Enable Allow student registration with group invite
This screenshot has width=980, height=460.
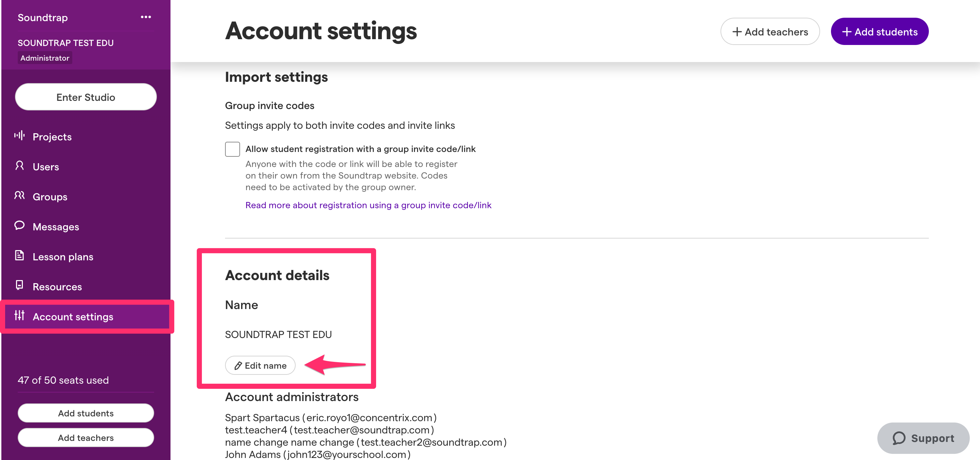pyautogui.click(x=232, y=148)
